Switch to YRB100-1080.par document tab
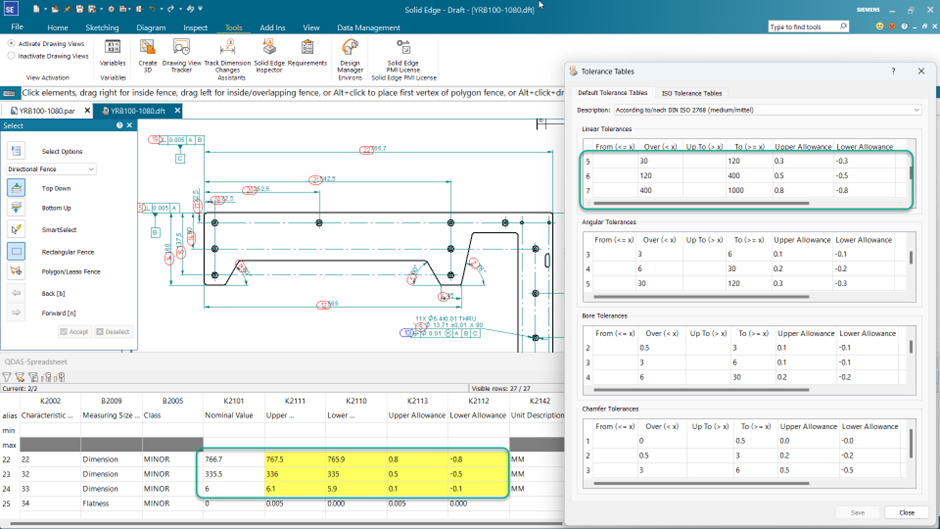The width and height of the screenshot is (940, 529). point(47,111)
